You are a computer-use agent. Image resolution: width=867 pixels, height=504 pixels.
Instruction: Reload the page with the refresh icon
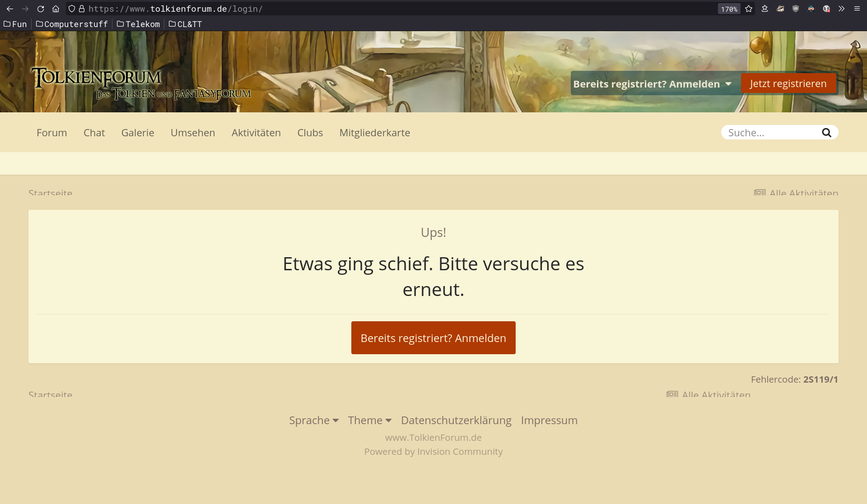pyautogui.click(x=41, y=9)
